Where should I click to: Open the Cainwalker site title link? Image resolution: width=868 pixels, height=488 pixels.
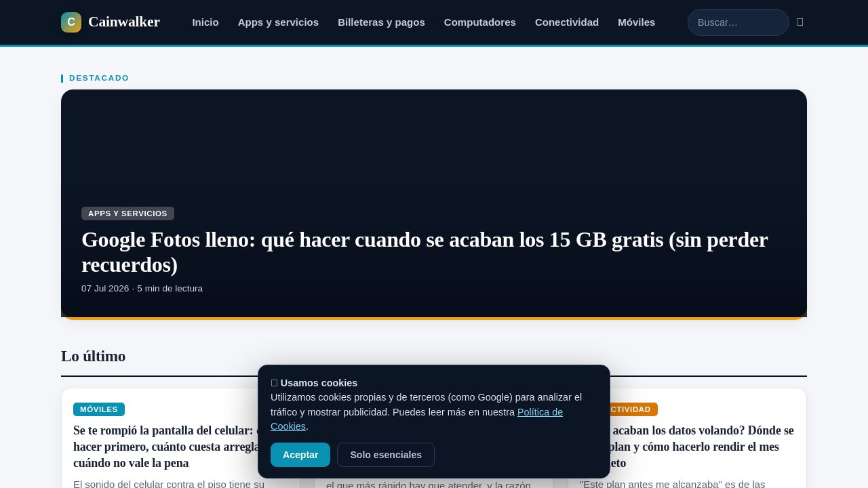coord(124,22)
